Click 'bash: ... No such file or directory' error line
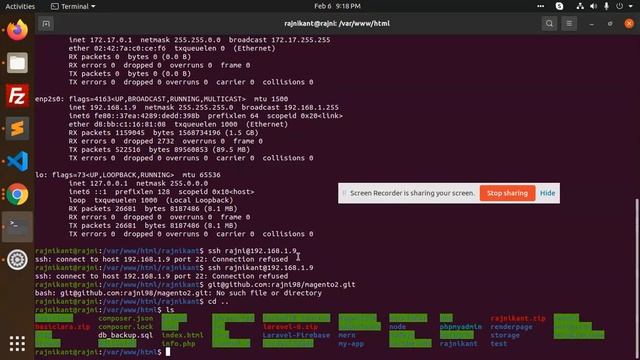640x360 pixels. 178,293
